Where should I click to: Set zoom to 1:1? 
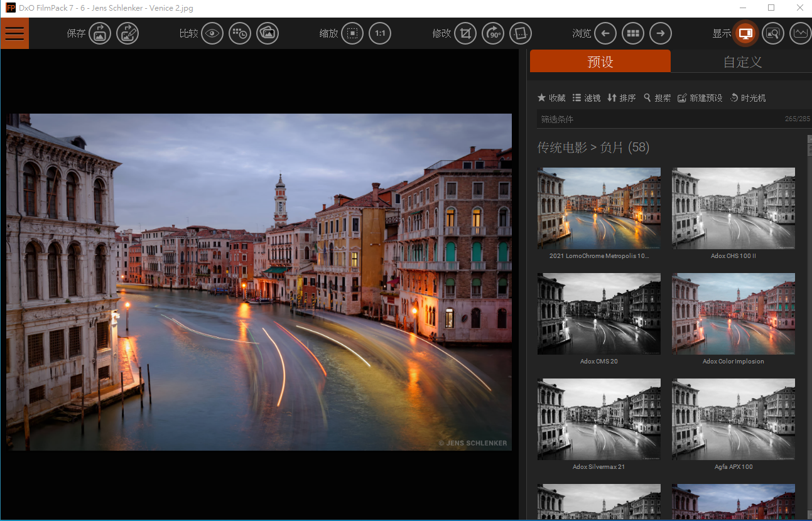(x=380, y=33)
